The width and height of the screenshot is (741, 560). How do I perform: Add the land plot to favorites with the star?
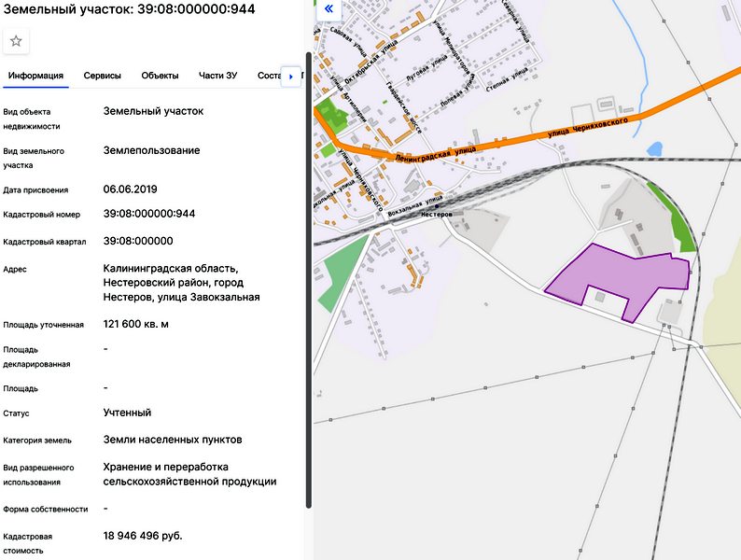point(16,40)
